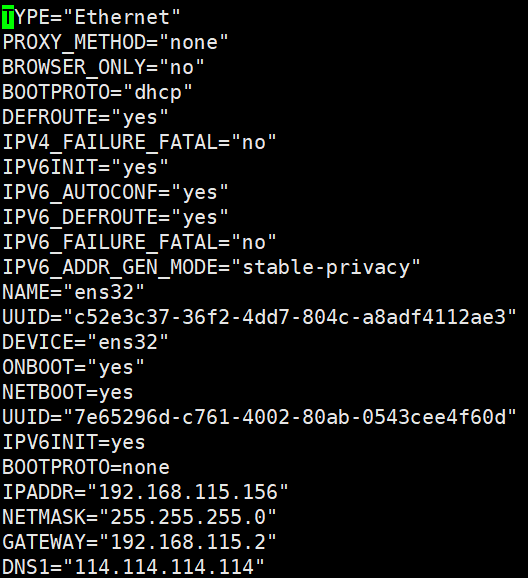Screen dimensions: 528x578
Task: Click the NAME="ens32" line
Action: point(73,292)
